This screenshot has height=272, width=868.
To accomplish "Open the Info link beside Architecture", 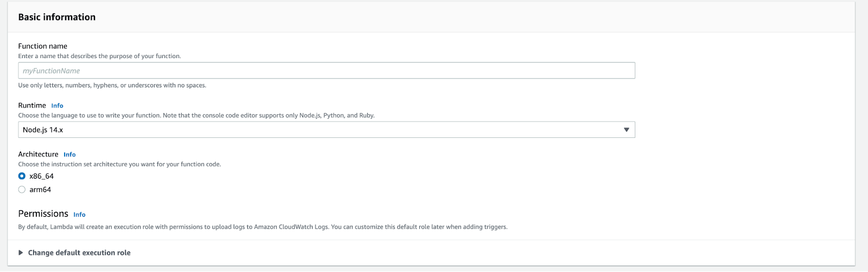I will coord(69,155).
